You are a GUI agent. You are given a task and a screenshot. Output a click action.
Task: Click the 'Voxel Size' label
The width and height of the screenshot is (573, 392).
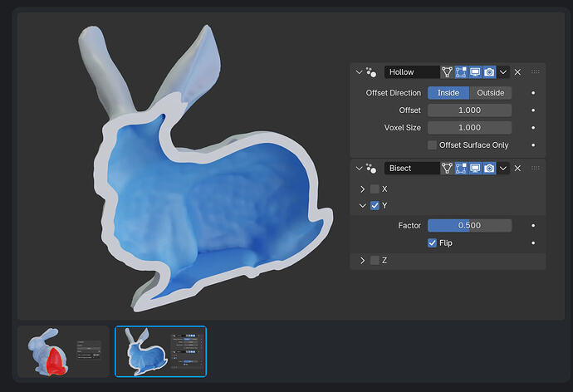(x=402, y=128)
